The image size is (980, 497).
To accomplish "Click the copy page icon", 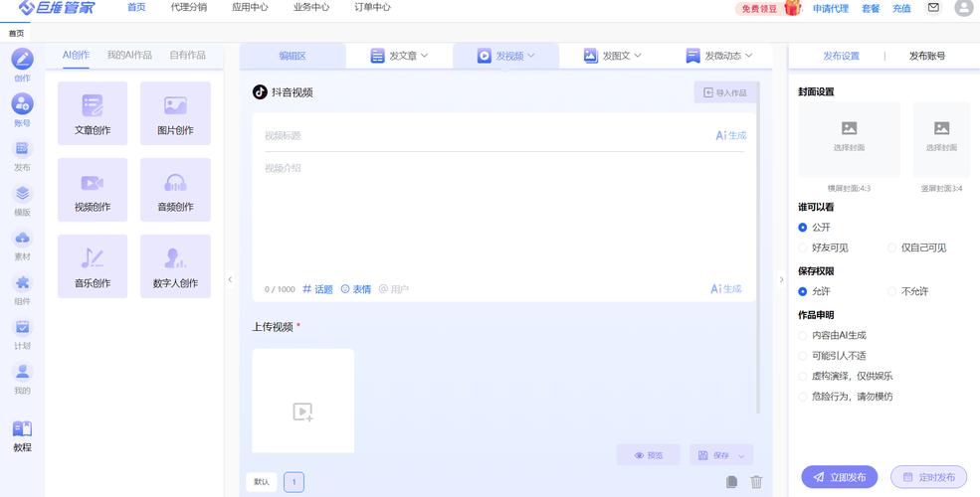I will 732,482.
